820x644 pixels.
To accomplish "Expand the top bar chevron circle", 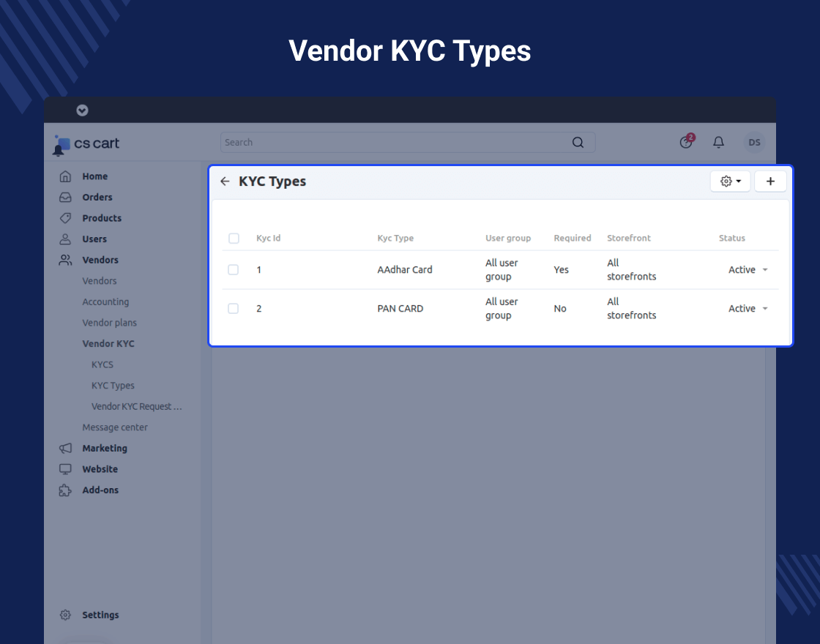I will coord(82,111).
